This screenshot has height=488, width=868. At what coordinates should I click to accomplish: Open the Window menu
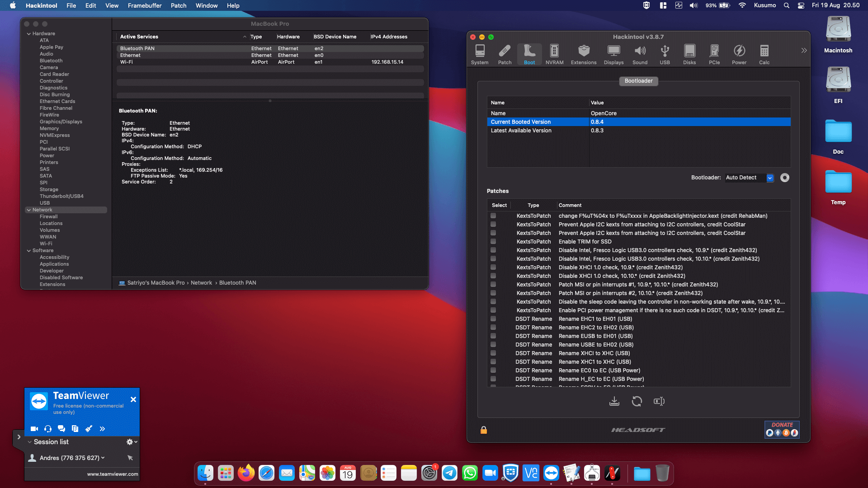207,5
